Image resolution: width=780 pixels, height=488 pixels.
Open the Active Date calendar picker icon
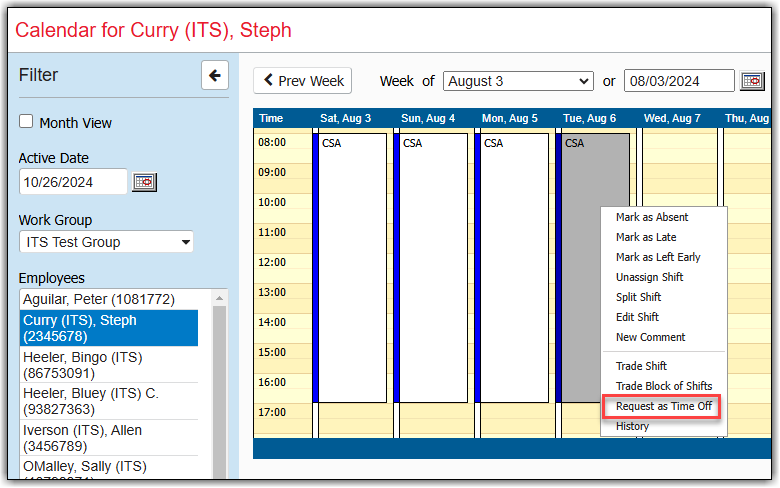pos(145,182)
